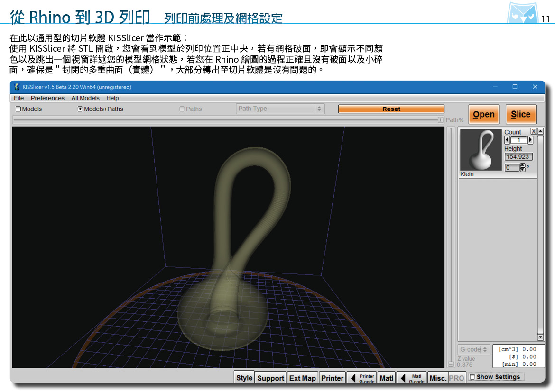Click the orange Reset button
555x392 pixels.
pos(391,109)
